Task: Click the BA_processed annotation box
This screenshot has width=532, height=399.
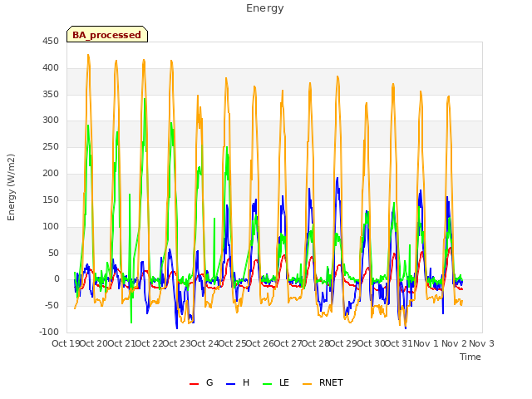Action: (x=107, y=34)
